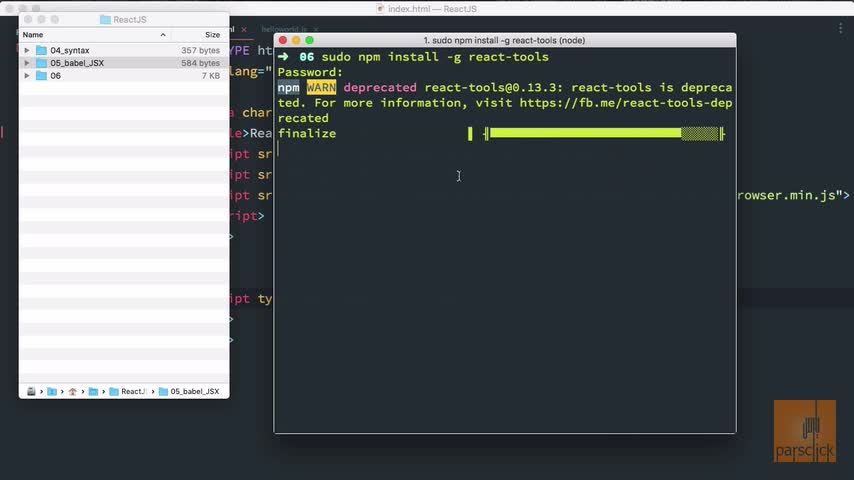Click the ReactJS folder in path bar
Image resolution: width=854 pixels, height=480 pixels.
click(128, 391)
